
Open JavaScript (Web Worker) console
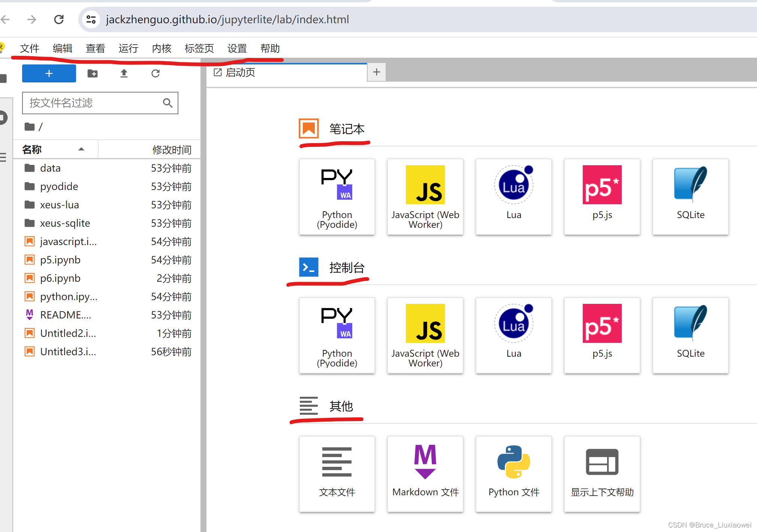point(425,336)
